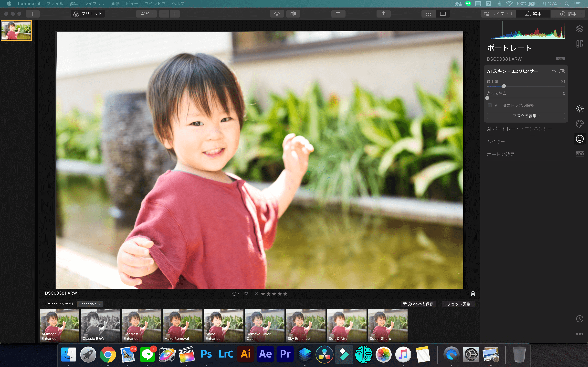Open the History clock icon
588x367 pixels.
click(579, 319)
